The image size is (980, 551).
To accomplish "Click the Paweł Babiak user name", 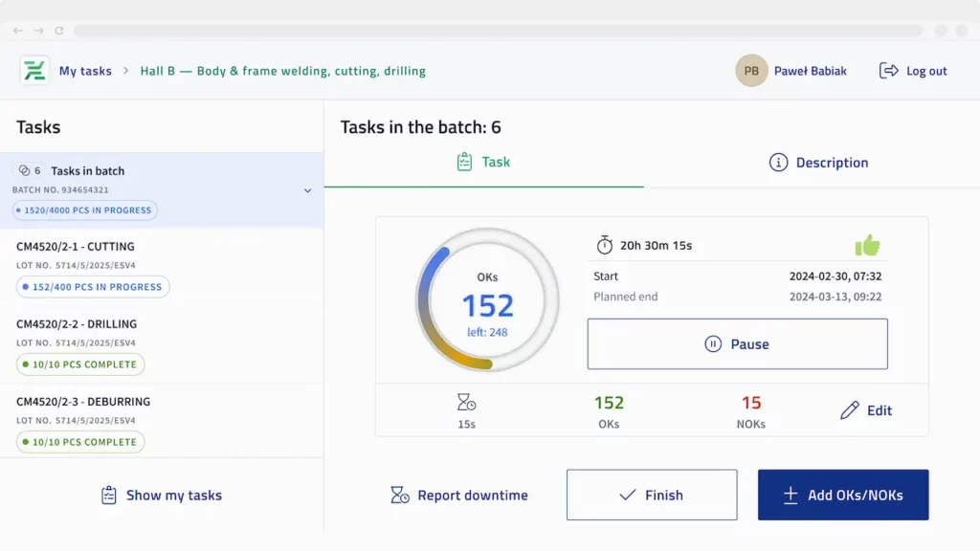I will pos(810,71).
